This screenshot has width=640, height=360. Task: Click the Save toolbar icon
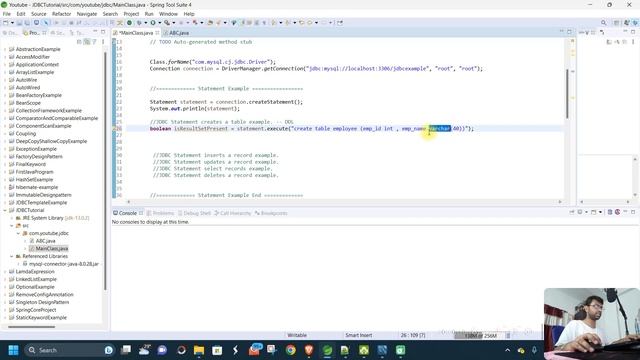point(19,23)
